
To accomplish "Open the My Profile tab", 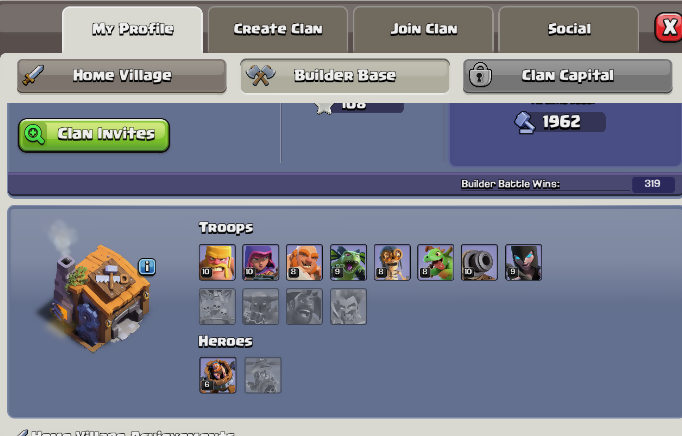I will point(133,29).
